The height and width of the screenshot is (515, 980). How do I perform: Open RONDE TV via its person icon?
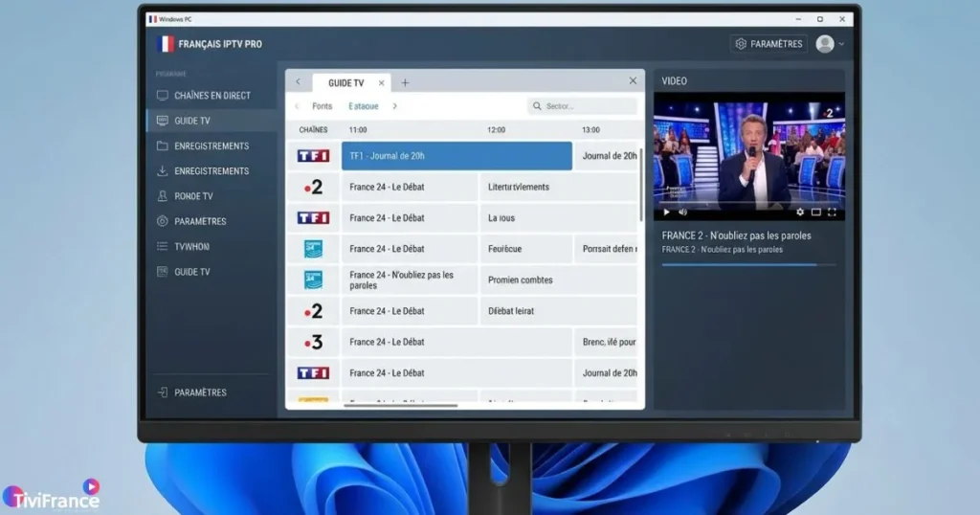(x=163, y=196)
